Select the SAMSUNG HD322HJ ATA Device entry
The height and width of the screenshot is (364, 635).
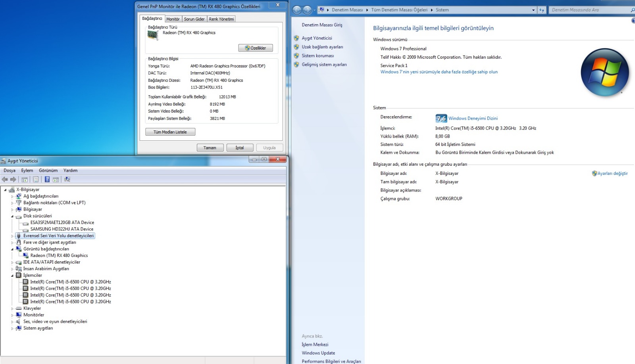point(62,229)
